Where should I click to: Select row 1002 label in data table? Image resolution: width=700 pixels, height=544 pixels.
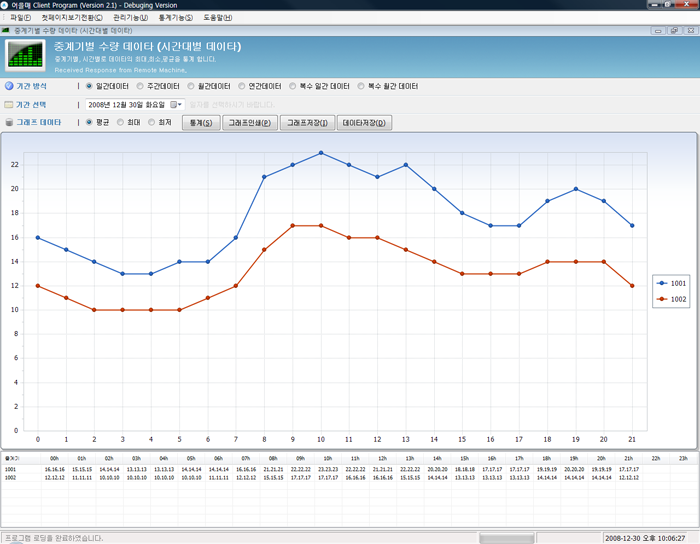coord(10,478)
